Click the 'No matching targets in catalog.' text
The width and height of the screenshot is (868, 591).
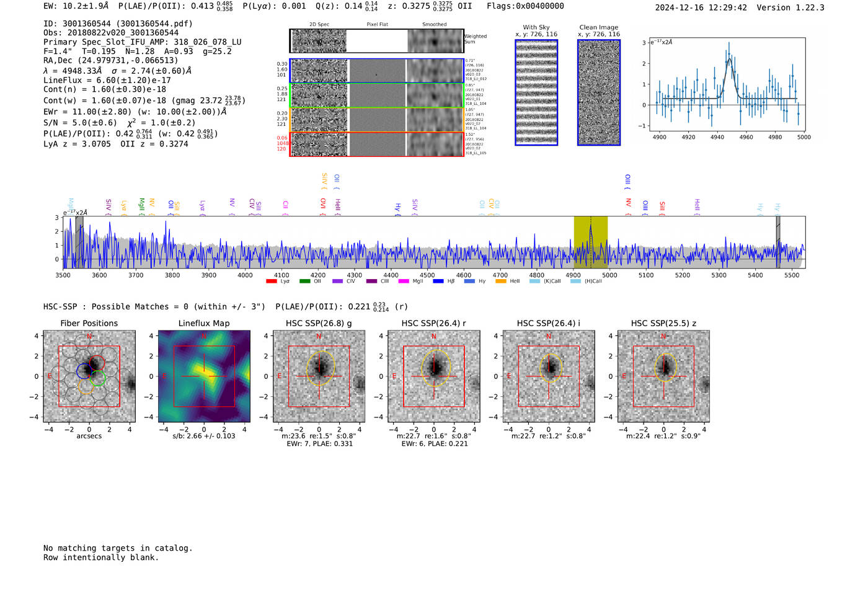pyautogui.click(x=118, y=548)
